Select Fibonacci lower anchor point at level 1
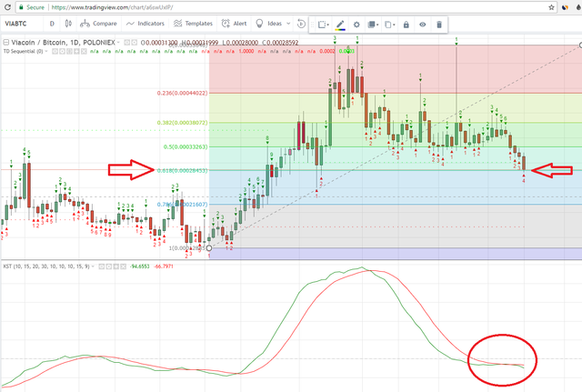The height and width of the screenshot is (392, 582). point(209,248)
